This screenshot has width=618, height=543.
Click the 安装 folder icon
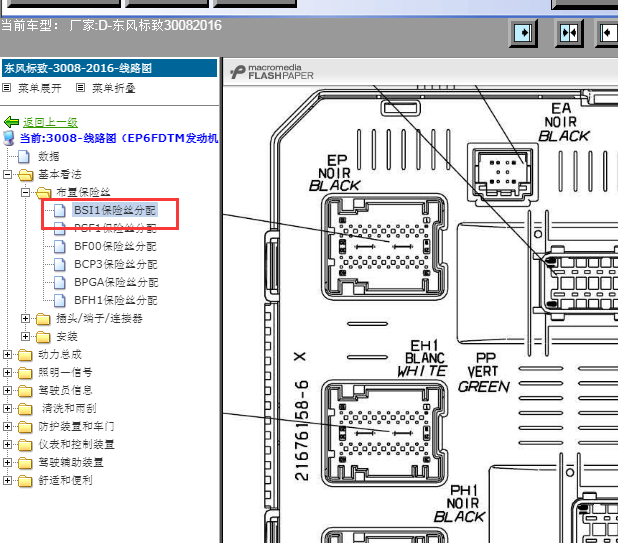point(44,337)
